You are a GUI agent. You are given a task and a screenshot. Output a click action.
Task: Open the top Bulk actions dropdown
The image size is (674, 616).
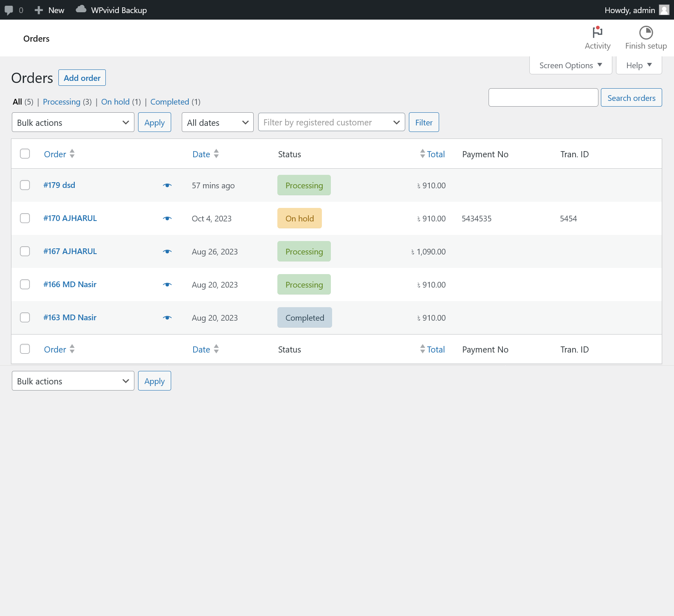pos(73,123)
